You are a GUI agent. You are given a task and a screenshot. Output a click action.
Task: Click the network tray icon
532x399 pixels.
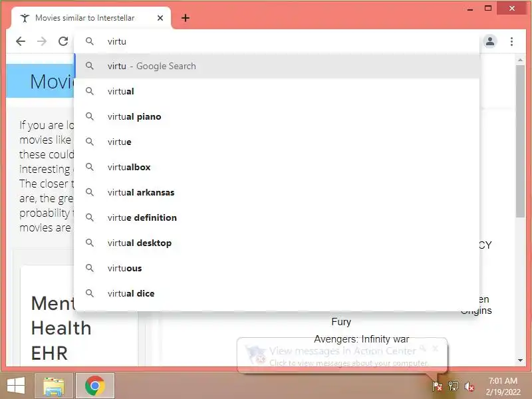(454, 386)
